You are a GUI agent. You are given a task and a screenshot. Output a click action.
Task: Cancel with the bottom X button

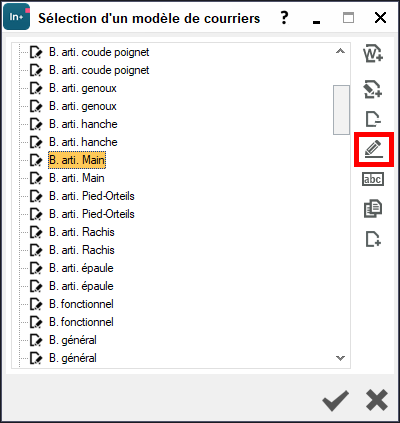(x=377, y=400)
